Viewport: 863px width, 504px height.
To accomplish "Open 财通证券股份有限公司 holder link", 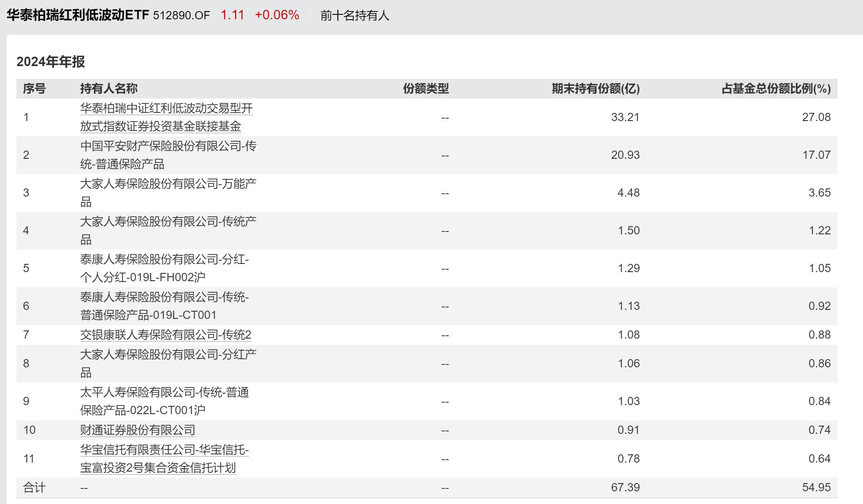I will coord(138,430).
